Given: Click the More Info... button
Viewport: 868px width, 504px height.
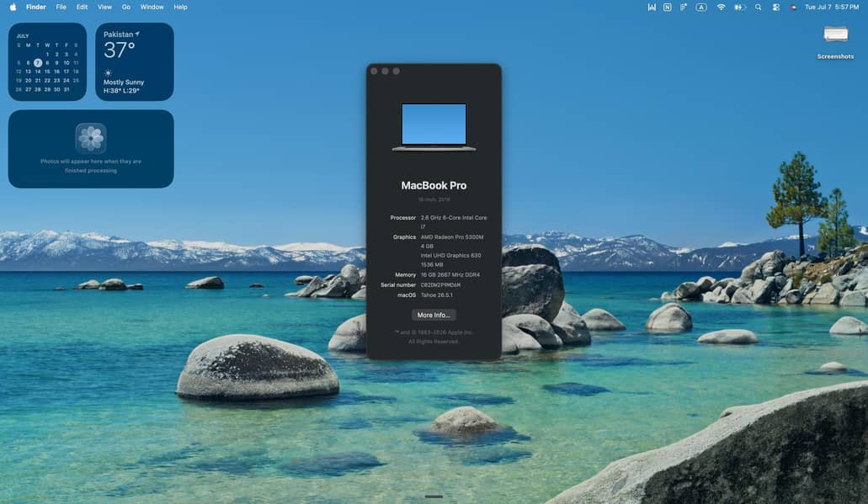Looking at the screenshot, I should (434, 315).
